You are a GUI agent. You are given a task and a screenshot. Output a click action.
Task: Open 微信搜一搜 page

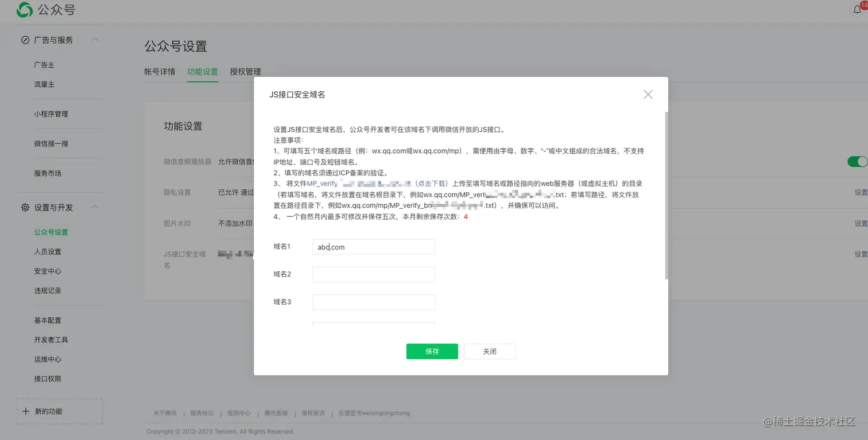click(51, 144)
